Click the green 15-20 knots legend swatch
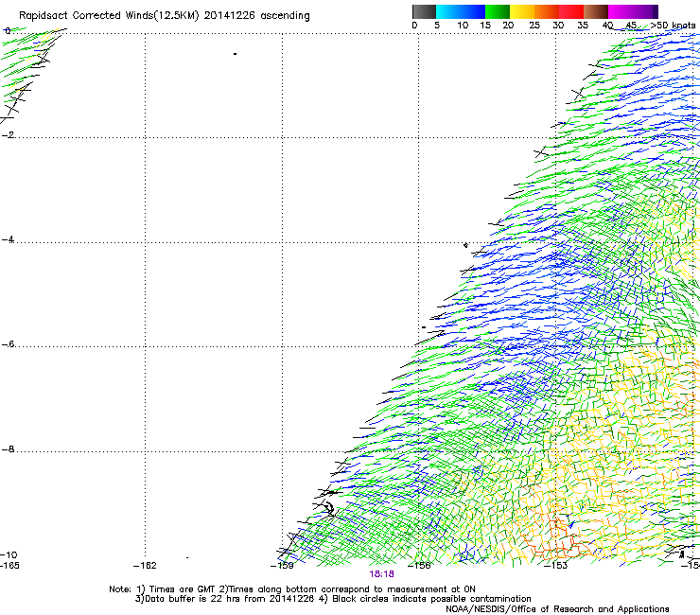700x615 pixels. click(x=498, y=11)
